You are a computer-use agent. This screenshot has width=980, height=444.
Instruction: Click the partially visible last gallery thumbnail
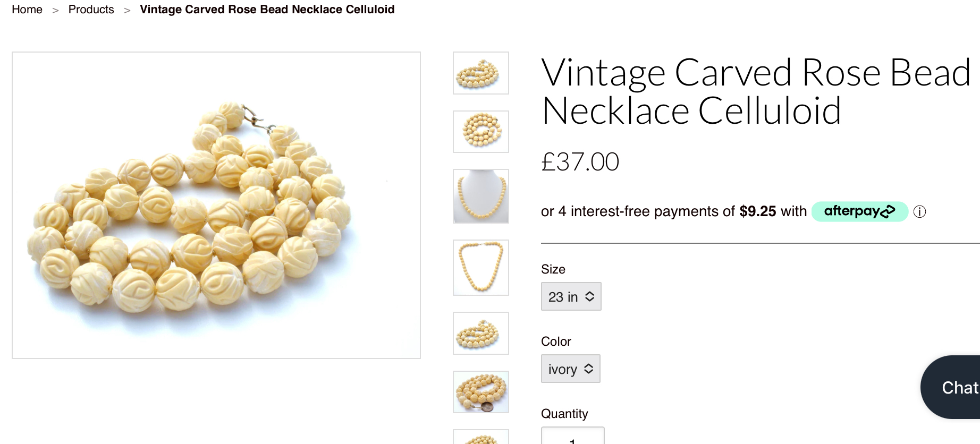[x=480, y=438]
